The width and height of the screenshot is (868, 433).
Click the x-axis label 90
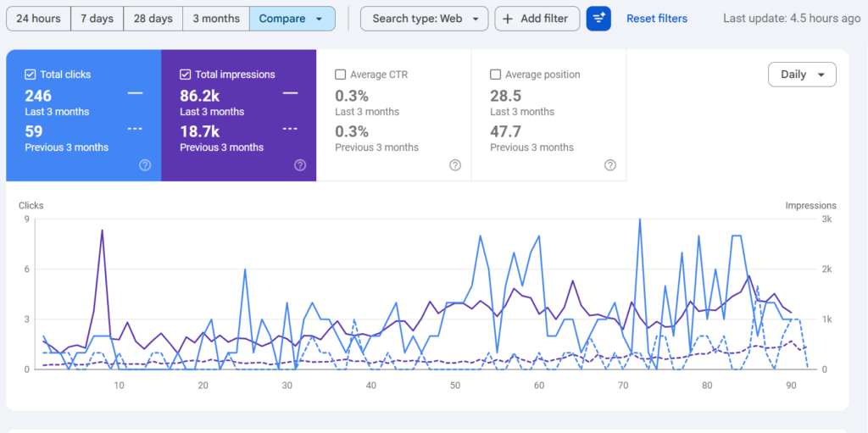point(792,386)
